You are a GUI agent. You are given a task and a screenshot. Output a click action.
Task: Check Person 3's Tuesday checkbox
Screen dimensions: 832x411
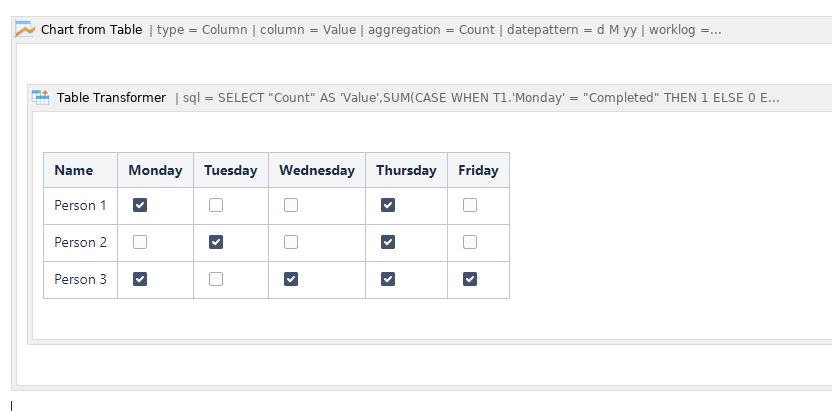[216, 279]
